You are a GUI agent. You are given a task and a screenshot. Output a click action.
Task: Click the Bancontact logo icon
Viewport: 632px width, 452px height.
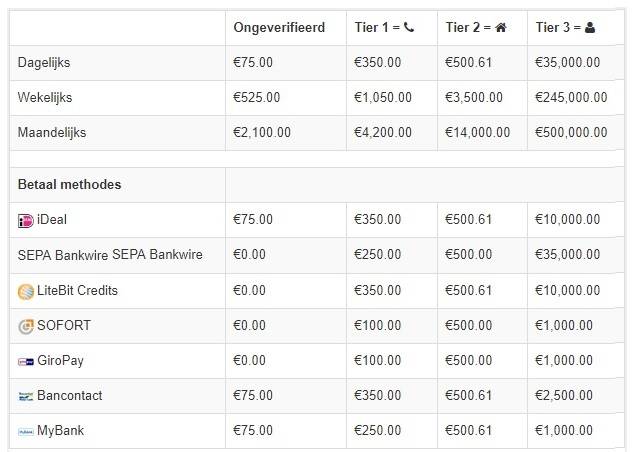tap(26, 396)
